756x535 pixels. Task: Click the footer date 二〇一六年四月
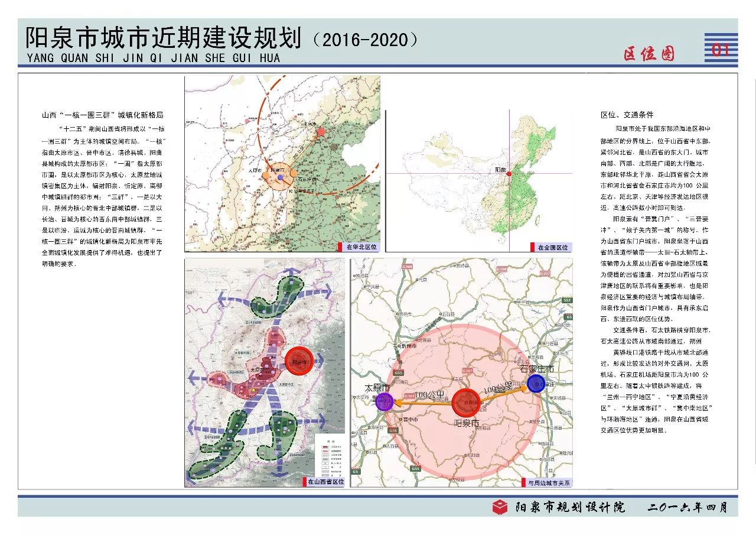(x=687, y=508)
